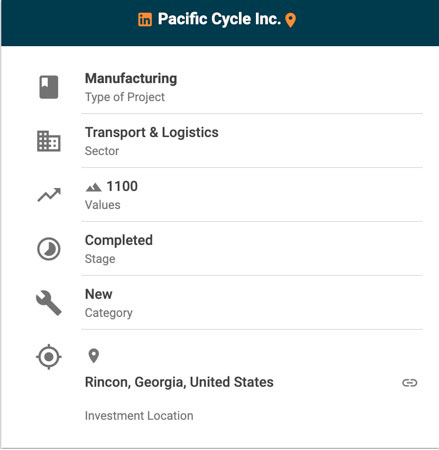
Task: Click the New category value
Action: point(99,294)
